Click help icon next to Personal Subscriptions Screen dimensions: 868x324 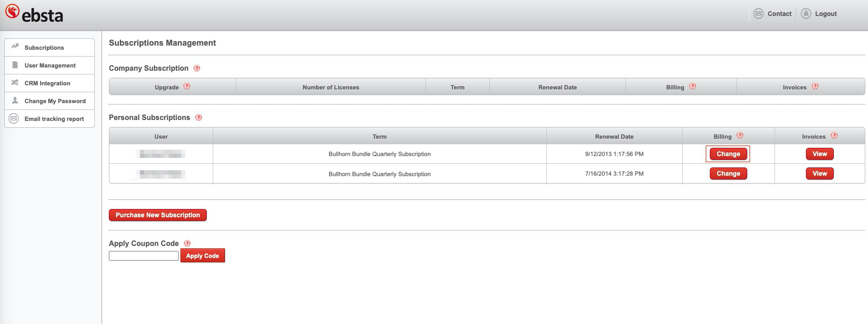[x=199, y=117]
